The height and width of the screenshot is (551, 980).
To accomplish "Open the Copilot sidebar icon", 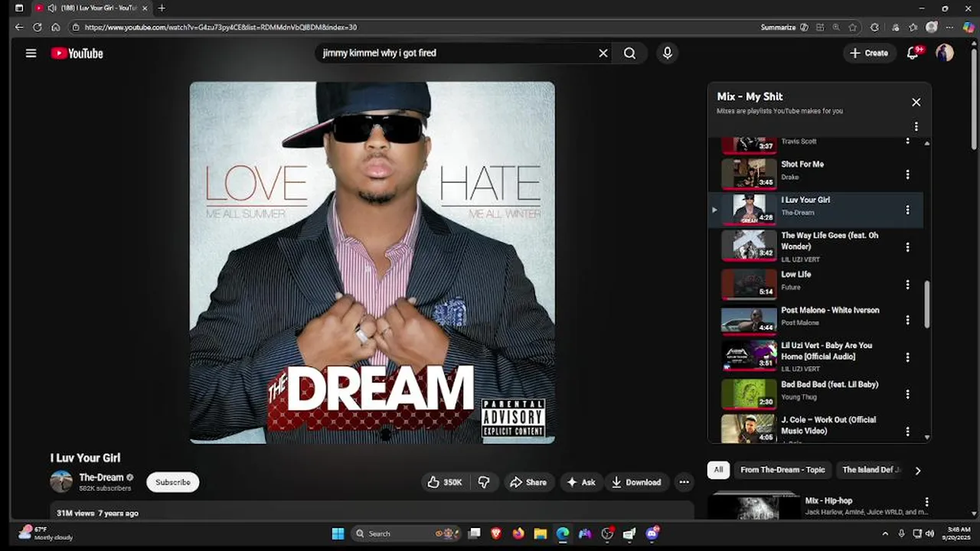I will [x=969, y=27].
